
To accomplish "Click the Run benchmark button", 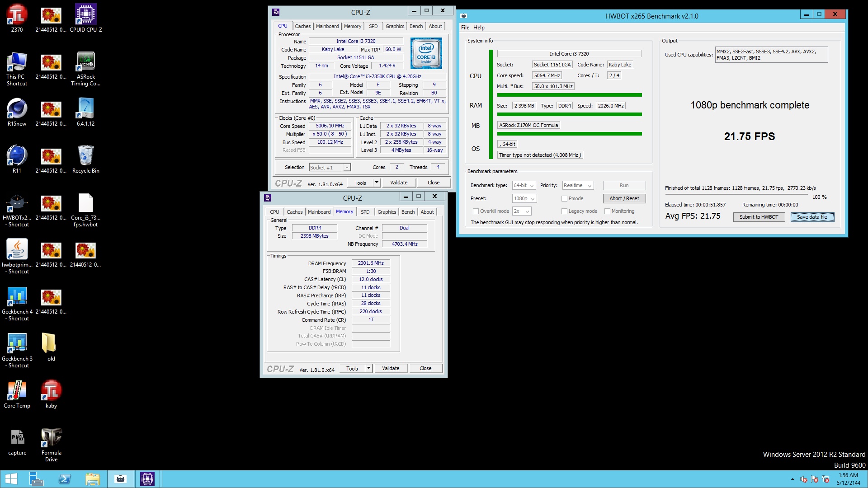I will [624, 185].
